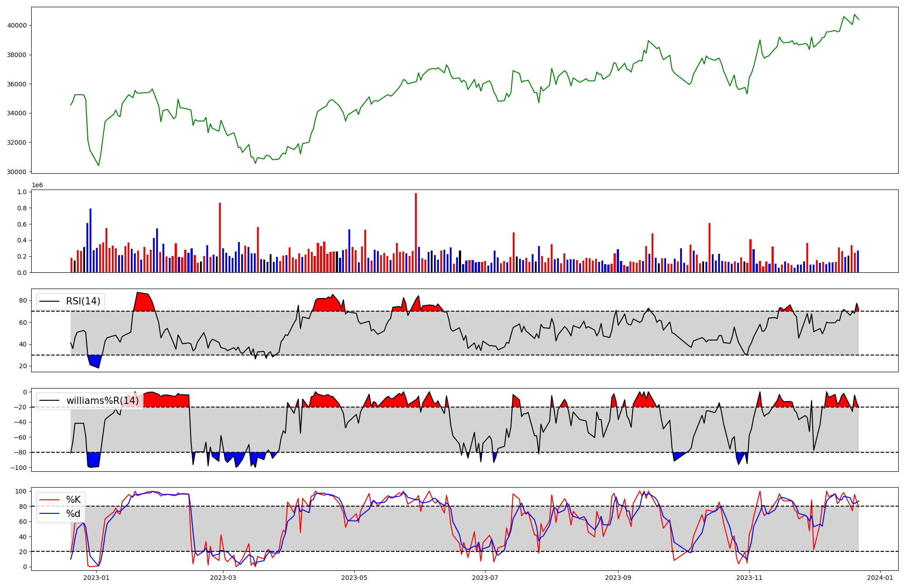
Task: Click the %K legend text
Action: (x=73, y=500)
